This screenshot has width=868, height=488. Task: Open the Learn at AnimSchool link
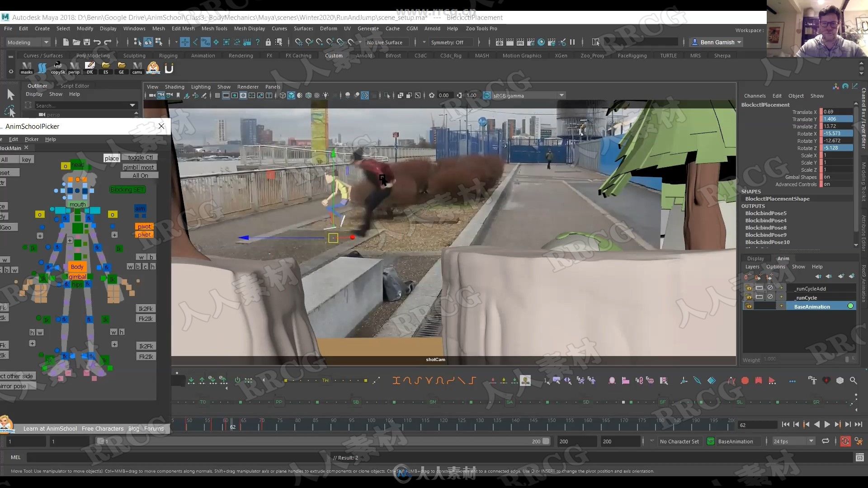coord(50,429)
